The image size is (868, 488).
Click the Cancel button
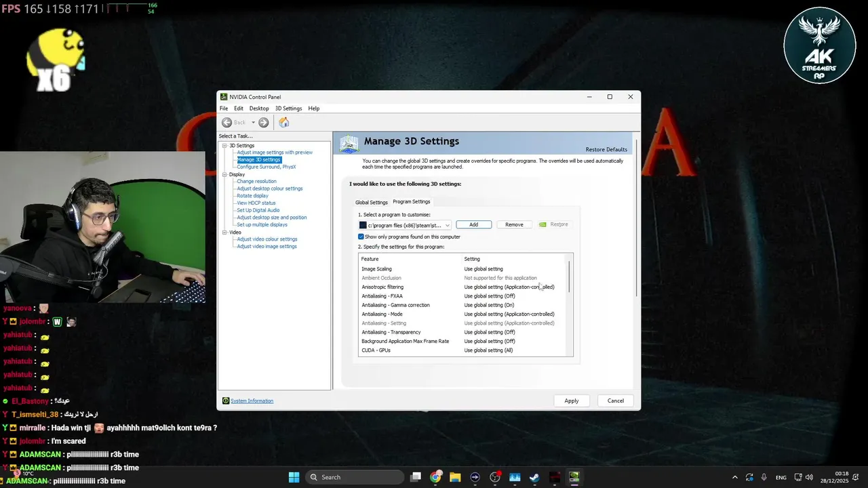point(616,401)
